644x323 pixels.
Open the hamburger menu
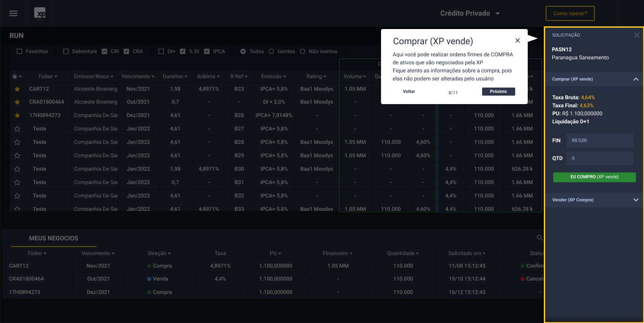[13, 13]
